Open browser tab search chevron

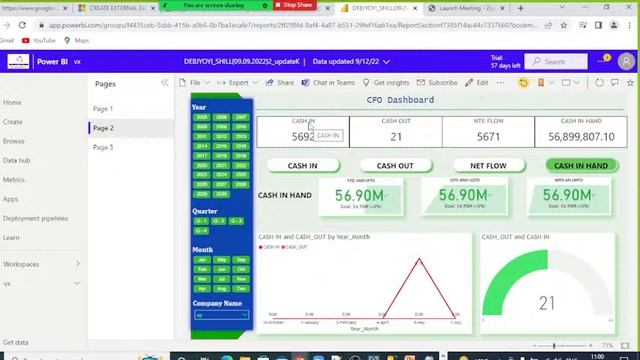click(x=562, y=7)
